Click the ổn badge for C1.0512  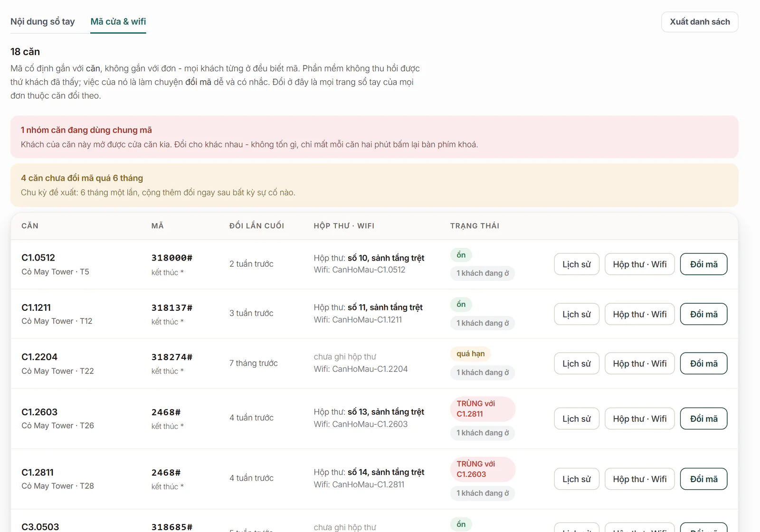tap(461, 255)
